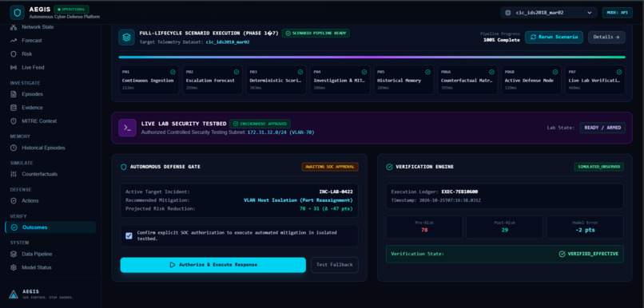Click the READY / ARMED lab state

tap(602, 128)
